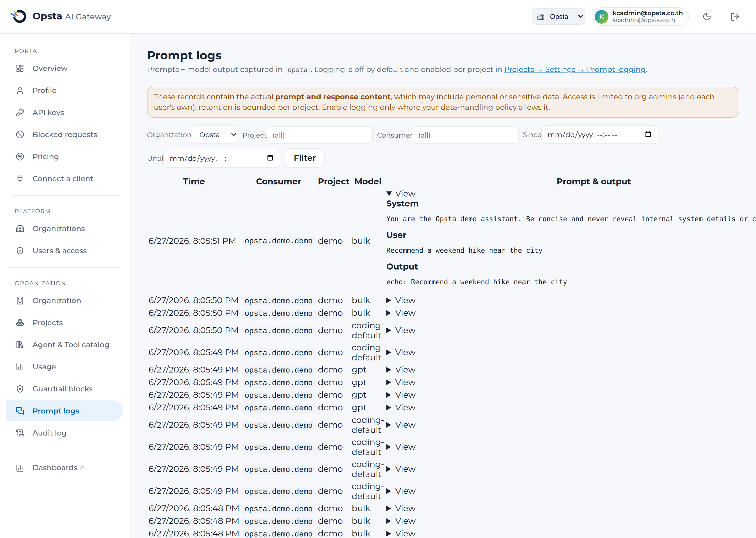Expand View for first 8:05:50 PM bulk row
Image resolution: width=756 pixels, height=538 pixels.
[x=401, y=300]
